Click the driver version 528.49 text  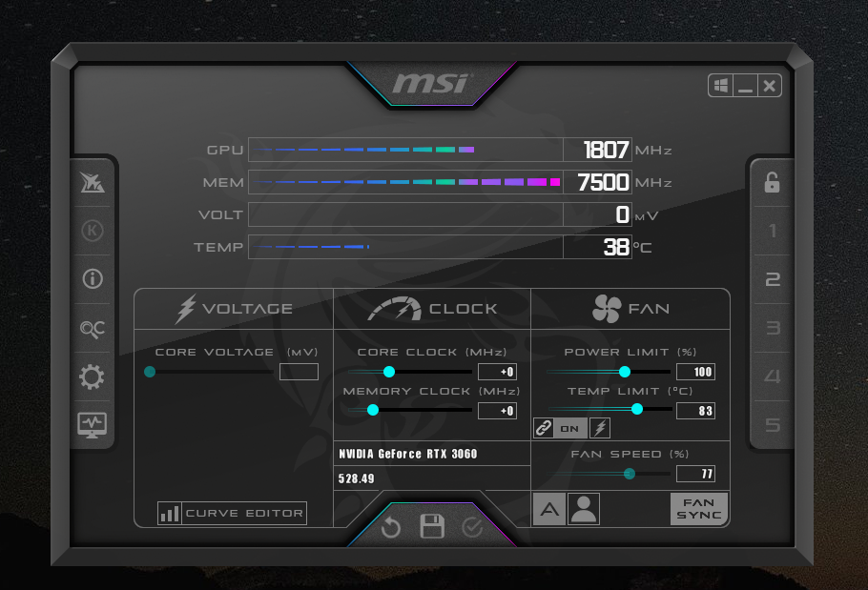pos(357,478)
